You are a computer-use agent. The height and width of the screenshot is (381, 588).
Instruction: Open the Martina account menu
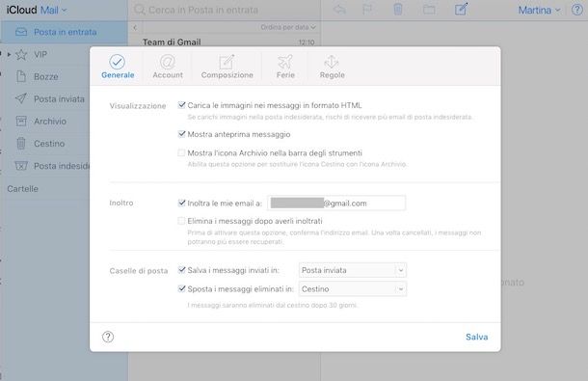[539, 11]
